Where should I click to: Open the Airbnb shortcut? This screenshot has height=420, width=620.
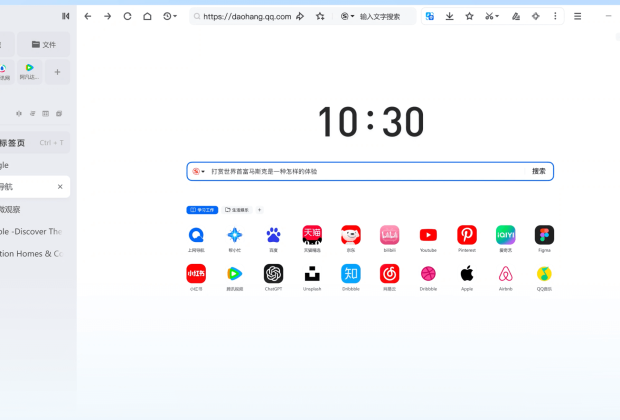(505, 273)
